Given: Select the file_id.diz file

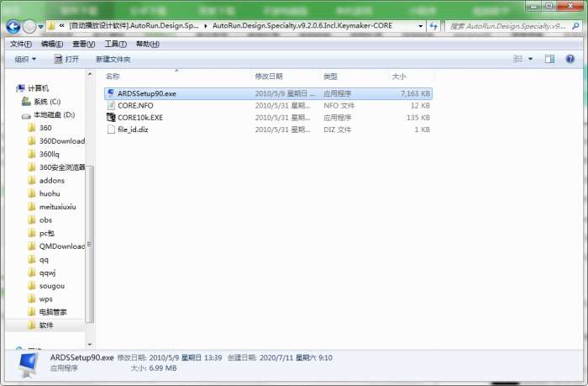Looking at the screenshot, I should point(268,130).
